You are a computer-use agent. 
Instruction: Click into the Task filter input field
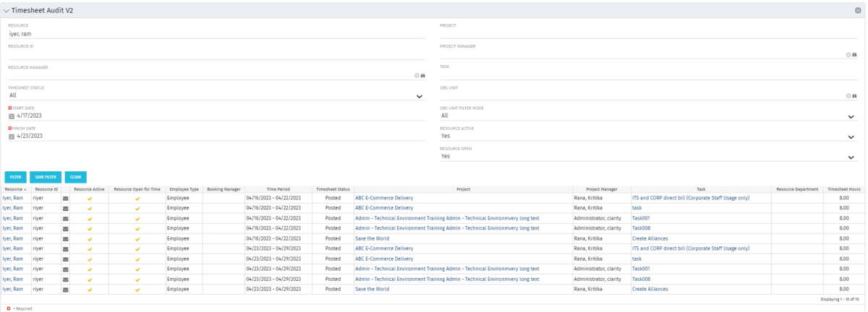pyautogui.click(x=648, y=74)
